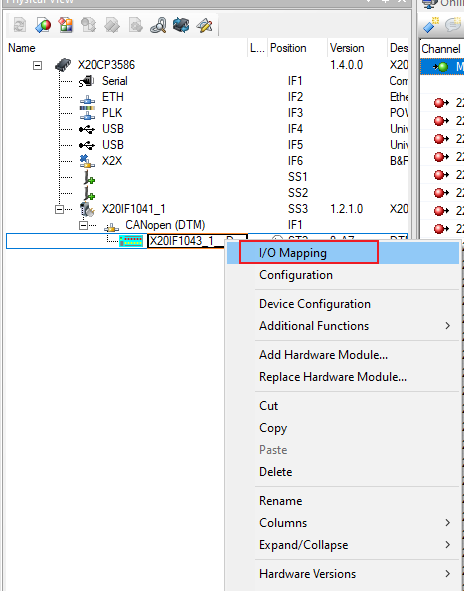Click version 1.4.0.0 cell

pos(346,65)
